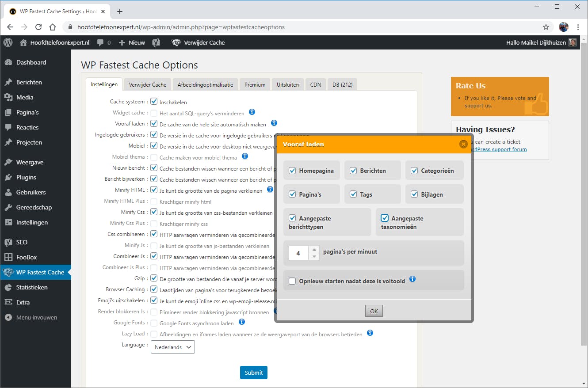Click the Verwijder Cache cheetah icon in admin bar
The image size is (588, 388).
(x=176, y=43)
